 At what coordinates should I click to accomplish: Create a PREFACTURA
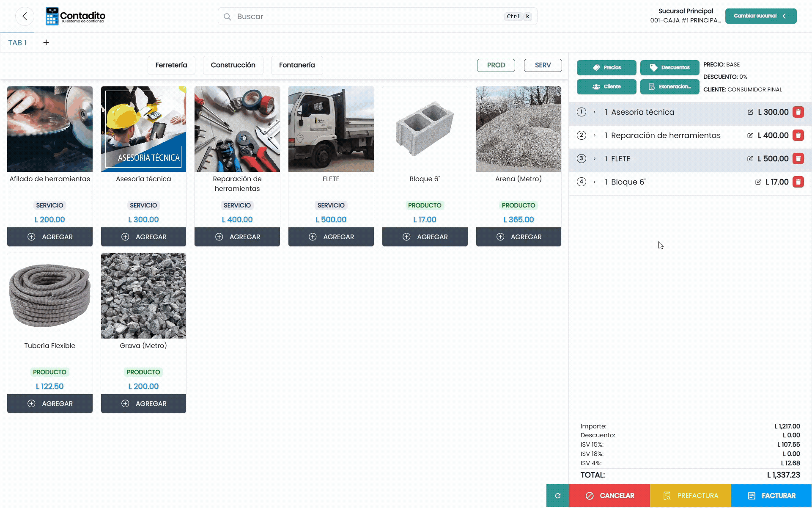pyautogui.click(x=690, y=496)
